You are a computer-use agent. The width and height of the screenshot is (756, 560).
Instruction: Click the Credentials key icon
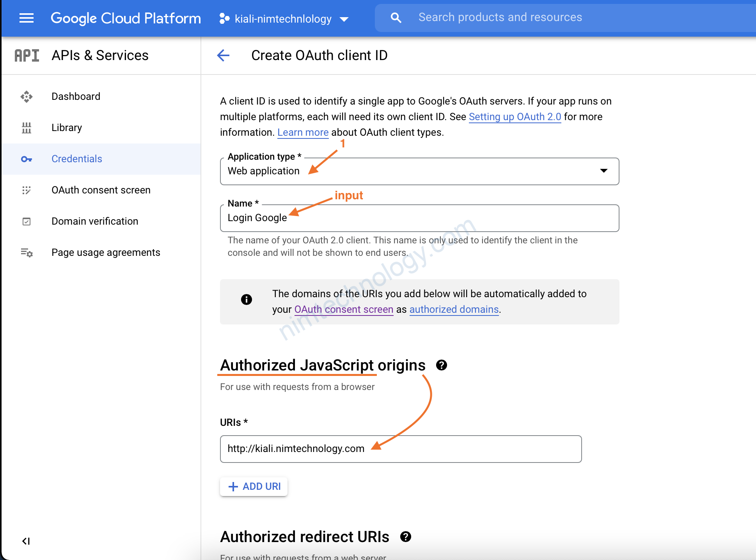point(27,159)
